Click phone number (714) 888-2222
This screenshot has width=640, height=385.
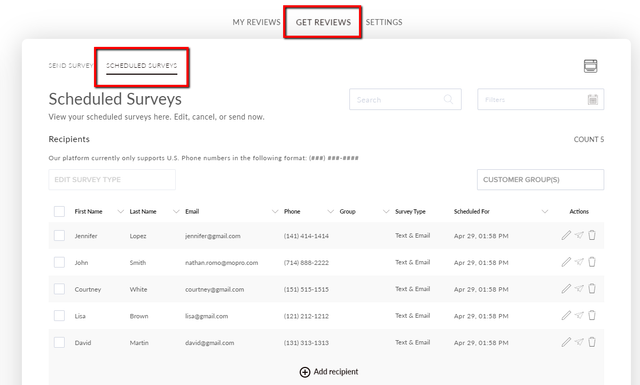(x=306, y=263)
